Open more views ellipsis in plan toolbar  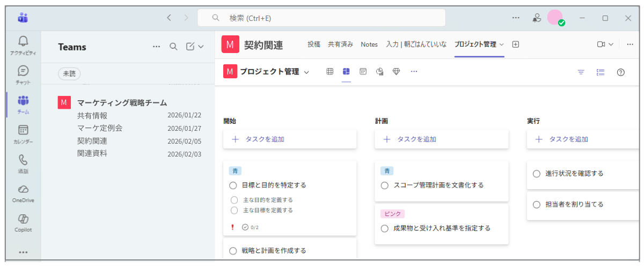(x=414, y=71)
